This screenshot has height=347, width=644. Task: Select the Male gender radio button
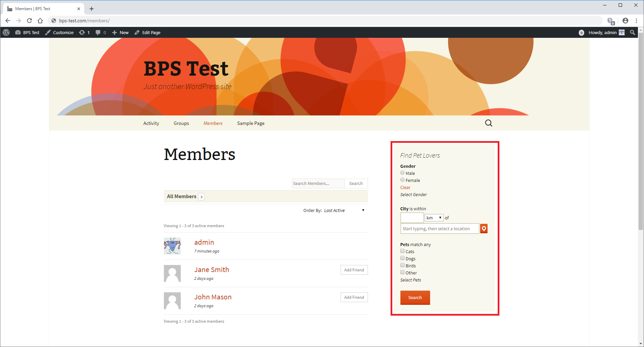[402, 172]
